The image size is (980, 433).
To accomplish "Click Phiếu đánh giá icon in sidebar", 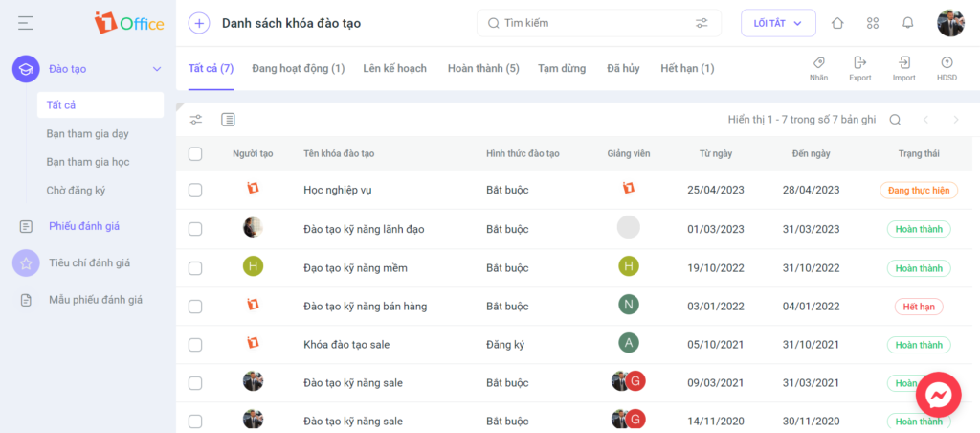I will pos(26,226).
